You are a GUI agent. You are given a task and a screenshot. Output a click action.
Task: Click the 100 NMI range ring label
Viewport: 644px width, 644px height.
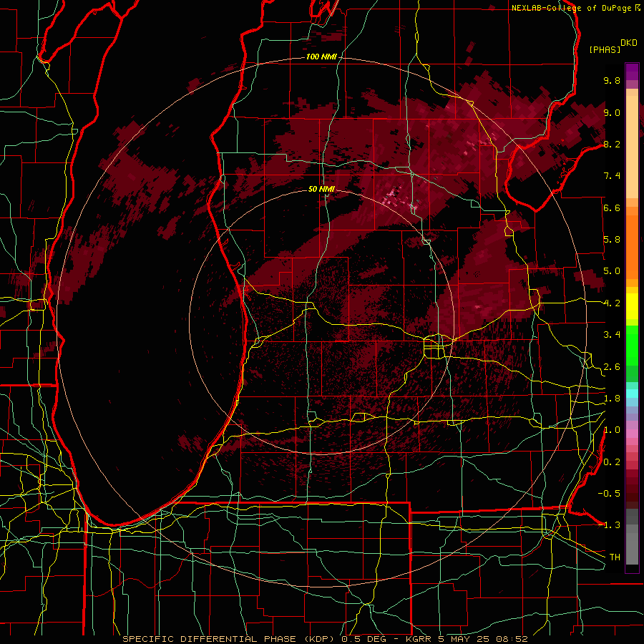(x=321, y=57)
